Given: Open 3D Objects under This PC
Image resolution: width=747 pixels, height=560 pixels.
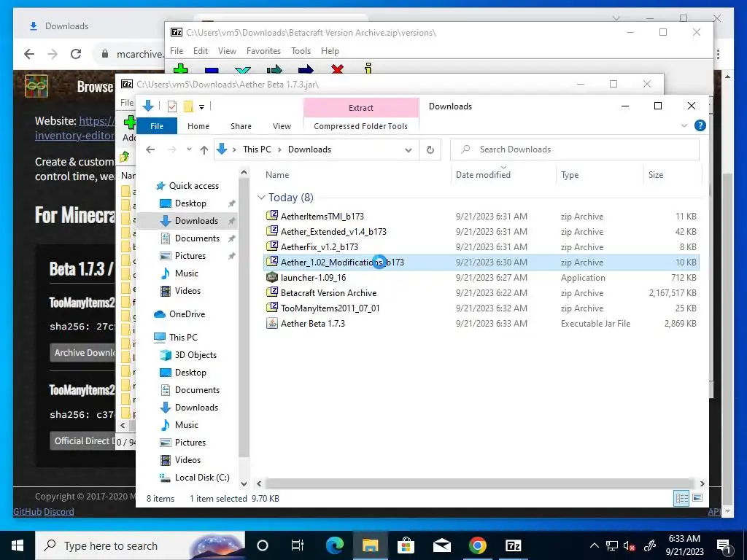Looking at the screenshot, I should (196, 355).
